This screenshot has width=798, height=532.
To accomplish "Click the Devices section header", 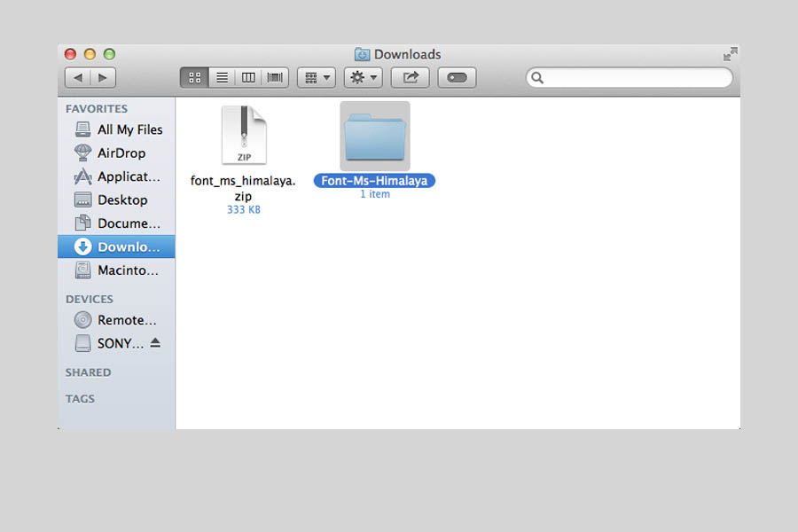I will tap(90, 300).
